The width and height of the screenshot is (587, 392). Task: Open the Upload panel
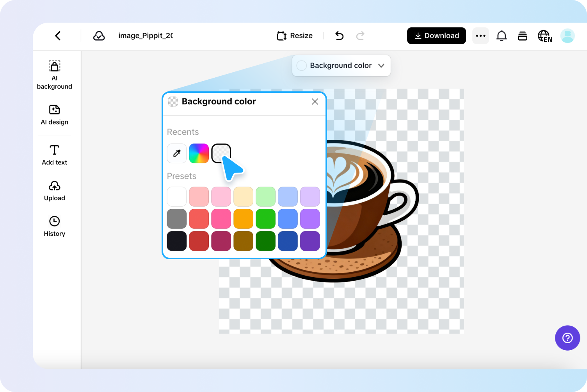click(x=54, y=191)
